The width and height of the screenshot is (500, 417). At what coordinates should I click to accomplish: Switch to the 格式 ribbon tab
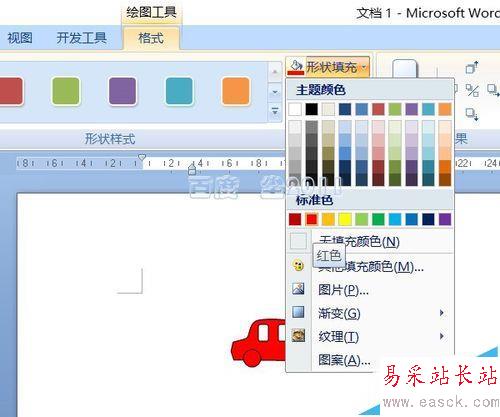(x=151, y=38)
